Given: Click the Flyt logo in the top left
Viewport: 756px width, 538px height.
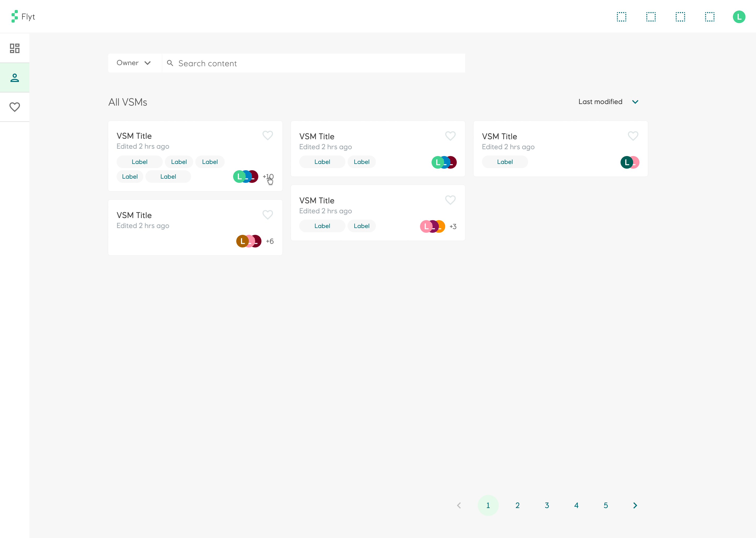Looking at the screenshot, I should [x=23, y=17].
